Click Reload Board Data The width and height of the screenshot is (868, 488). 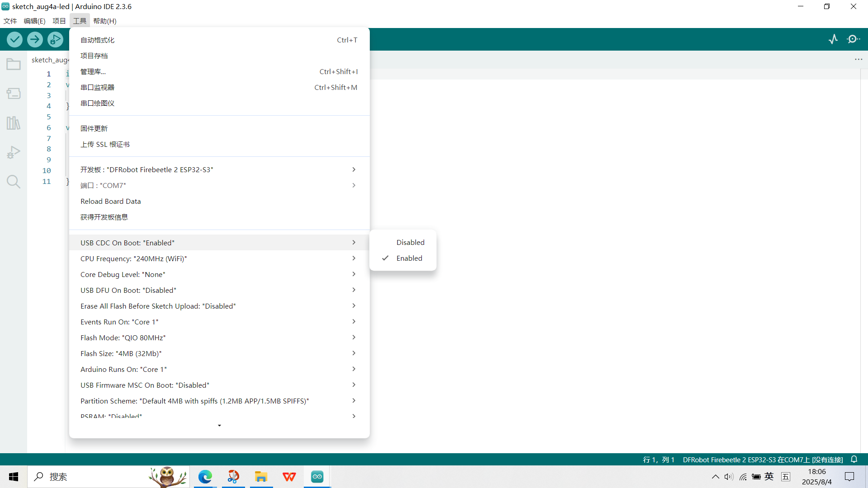(x=219, y=201)
